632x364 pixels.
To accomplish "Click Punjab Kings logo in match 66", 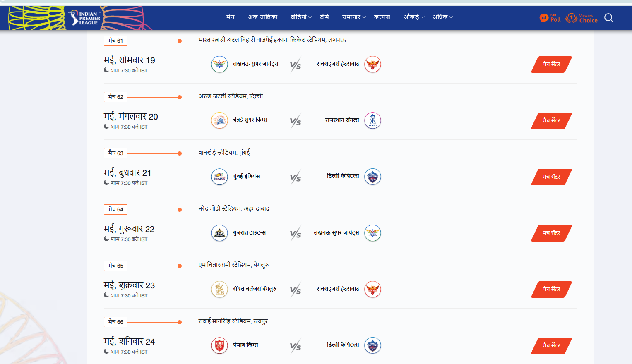I will pos(219,345).
